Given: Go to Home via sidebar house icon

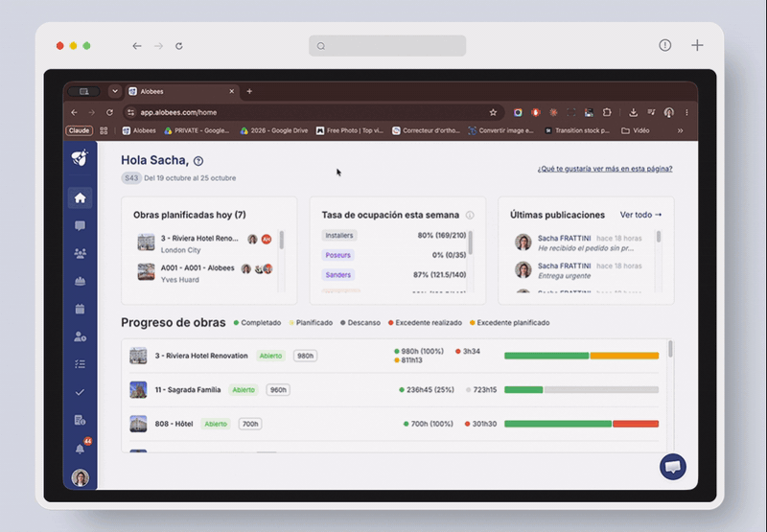Looking at the screenshot, I should click(80, 197).
